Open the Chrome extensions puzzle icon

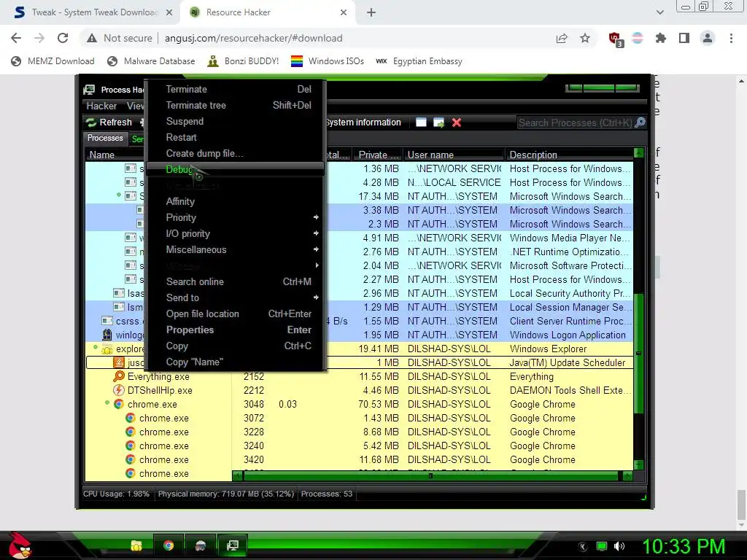click(x=661, y=38)
